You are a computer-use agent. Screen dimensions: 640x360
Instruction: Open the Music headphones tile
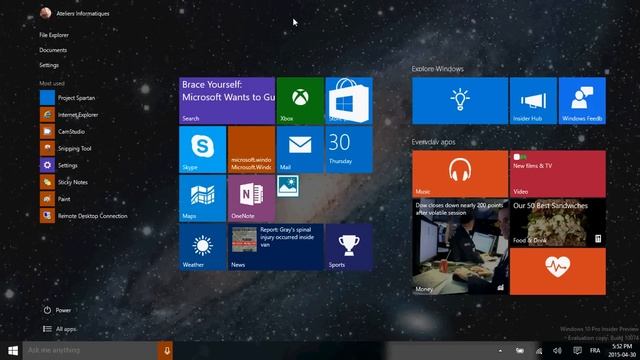[x=460, y=174]
